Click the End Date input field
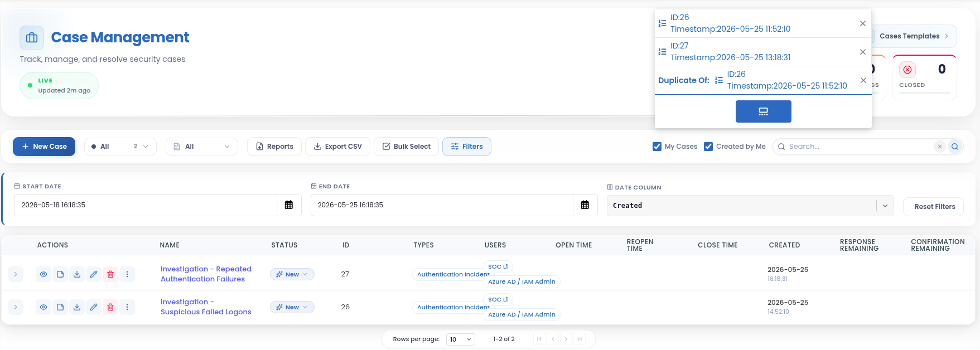The height and width of the screenshot is (350, 980). pyautogui.click(x=442, y=205)
